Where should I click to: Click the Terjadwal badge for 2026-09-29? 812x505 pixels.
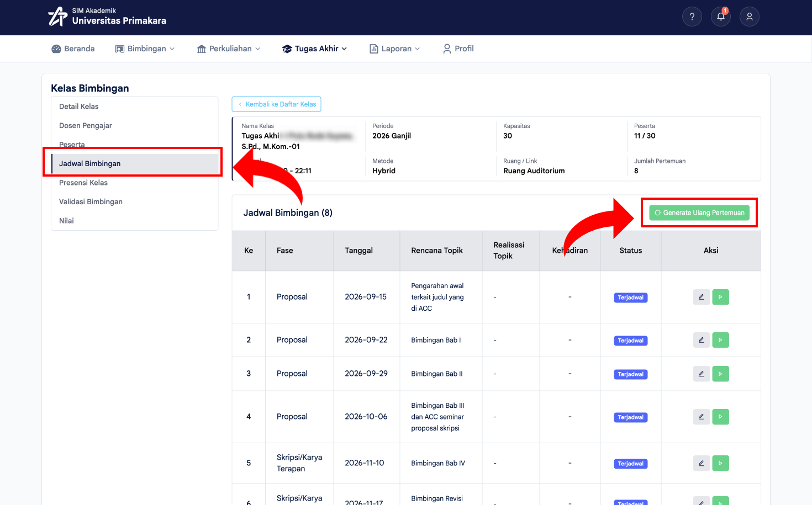click(631, 374)
